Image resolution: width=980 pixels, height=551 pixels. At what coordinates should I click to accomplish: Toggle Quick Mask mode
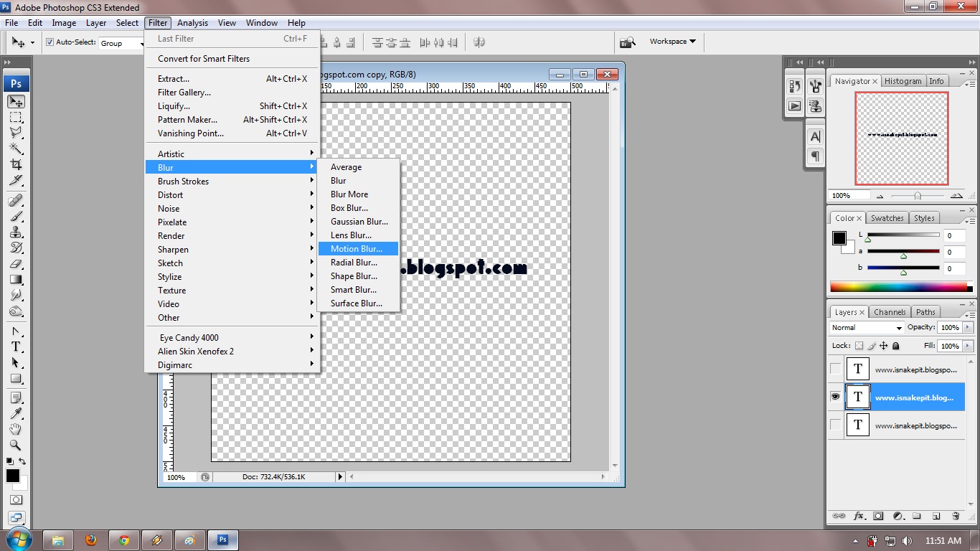coord(16,499)
